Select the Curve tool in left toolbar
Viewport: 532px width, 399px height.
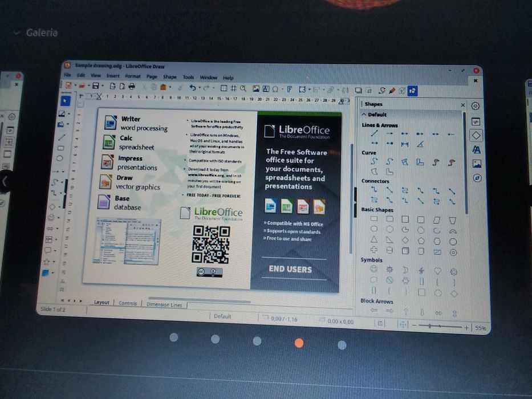click(55, 182)
